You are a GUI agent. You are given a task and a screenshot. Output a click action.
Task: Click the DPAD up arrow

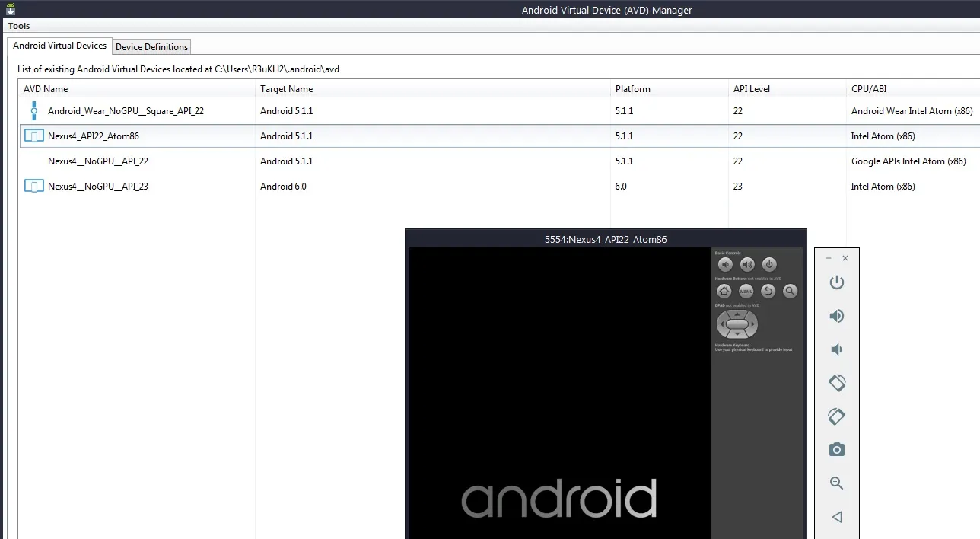[737, 314]
